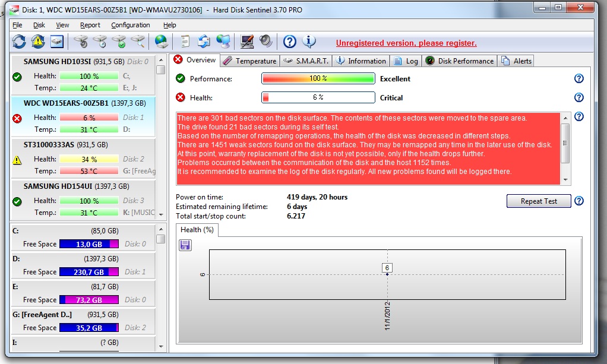Viewport: 607px width, 364px height.
Task: Click the '6.217' start/stop count value
Action: coord(296,216)
